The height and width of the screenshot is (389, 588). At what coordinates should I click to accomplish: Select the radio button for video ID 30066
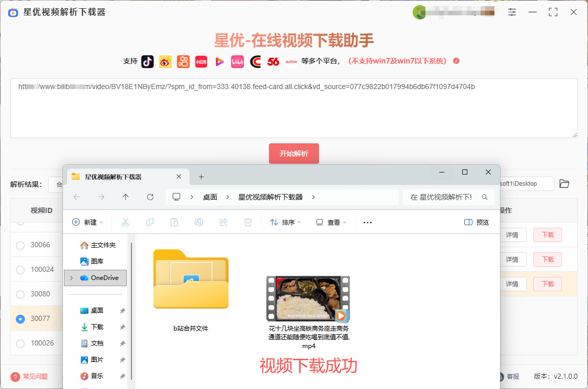20,245
